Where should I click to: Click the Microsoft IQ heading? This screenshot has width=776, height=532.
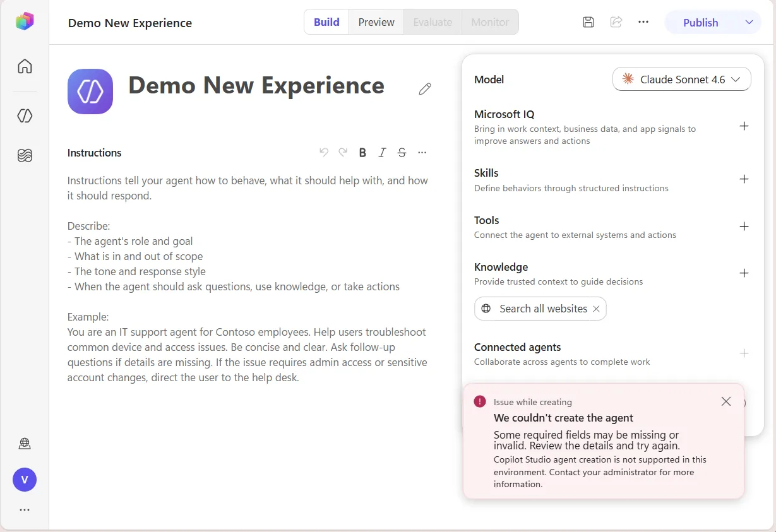pos(504,114)
